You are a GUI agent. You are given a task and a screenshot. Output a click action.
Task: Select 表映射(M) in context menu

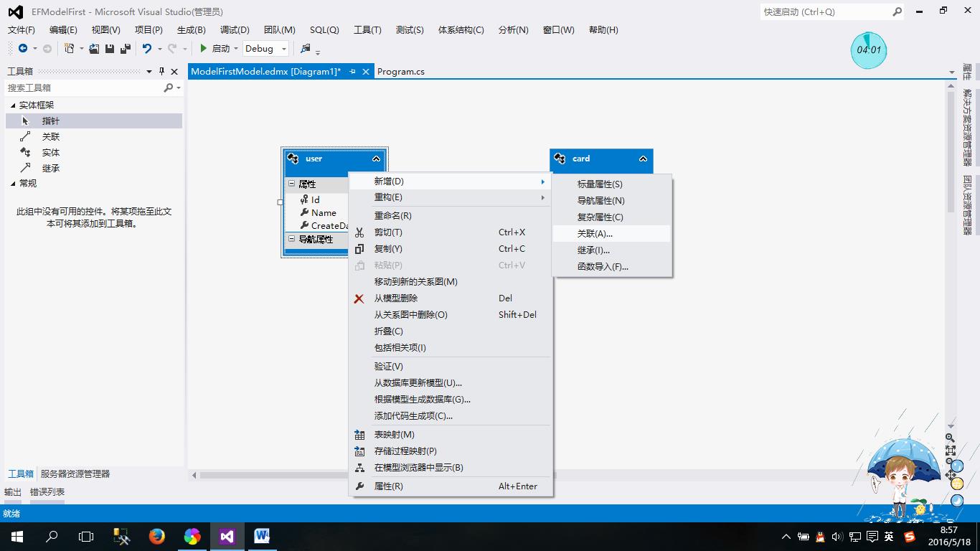451,434
